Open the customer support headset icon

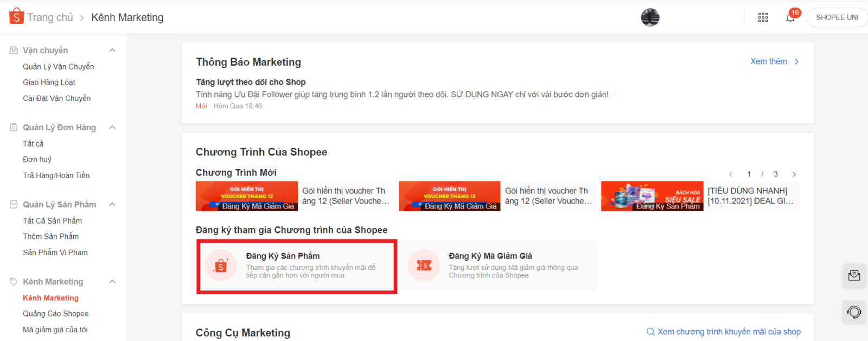tap(854, 312)
